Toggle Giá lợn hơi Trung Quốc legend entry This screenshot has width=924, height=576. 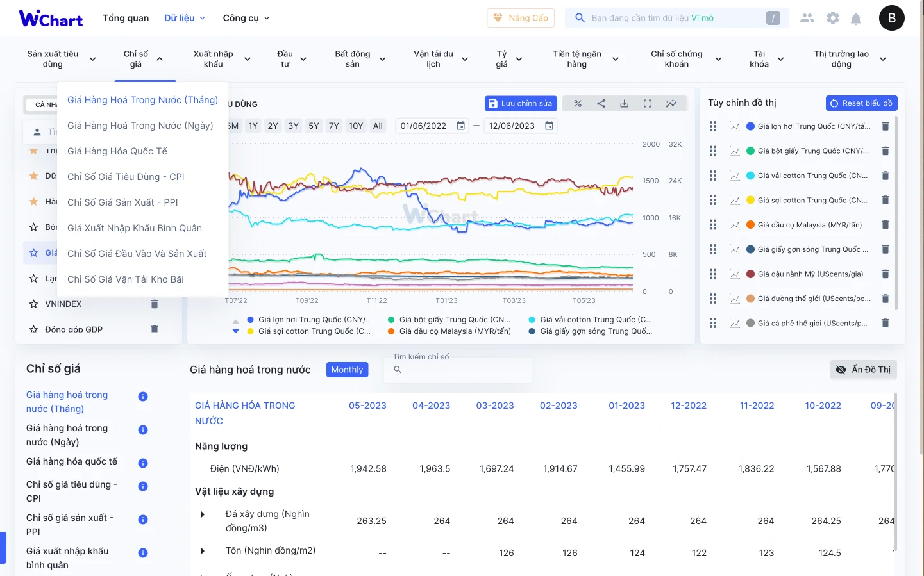(x=310, y=320)
